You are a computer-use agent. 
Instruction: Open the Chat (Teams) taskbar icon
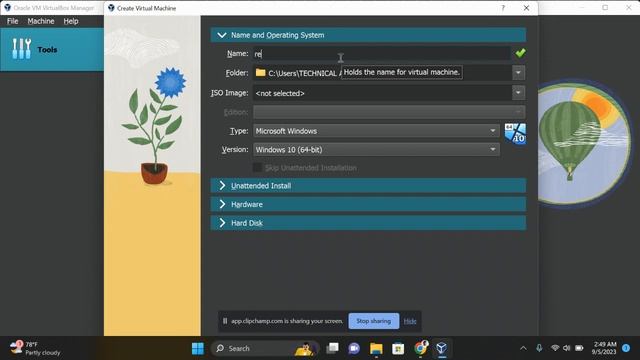coord(354,349)
